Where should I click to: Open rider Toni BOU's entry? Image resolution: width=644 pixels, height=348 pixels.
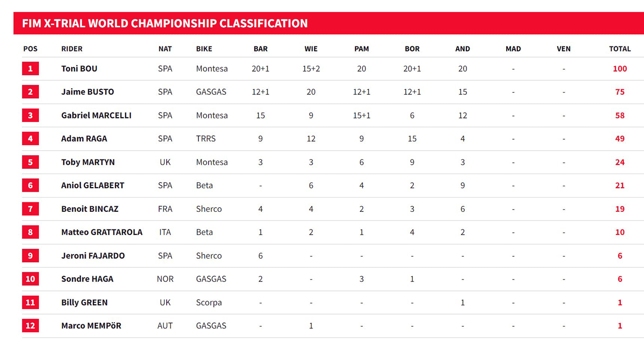(x=79, y=69)
